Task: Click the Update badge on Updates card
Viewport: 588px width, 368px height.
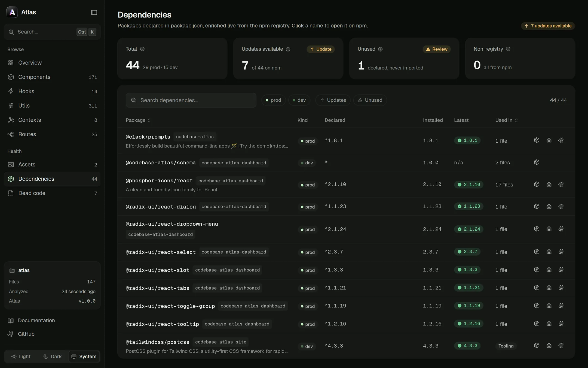Action: [x=321, y=49]
